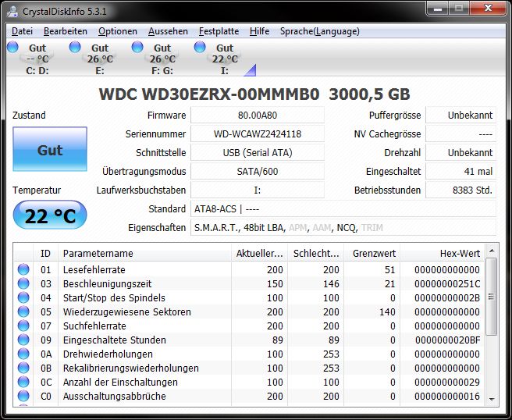Open the Festplatte menu
The image size is (512, 420).
[x=219, y=31]
